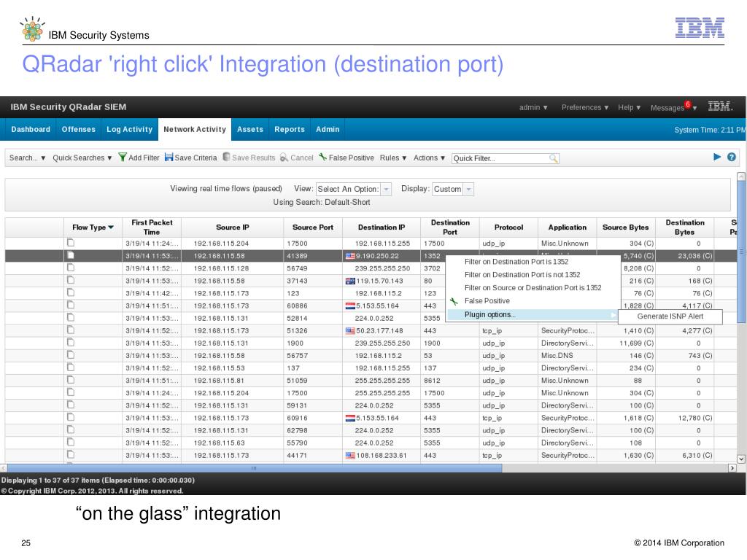Viewport: 747px width, 560px height.
Task: Click flow type icon for source port 56757
Action: tap(71, 355)
